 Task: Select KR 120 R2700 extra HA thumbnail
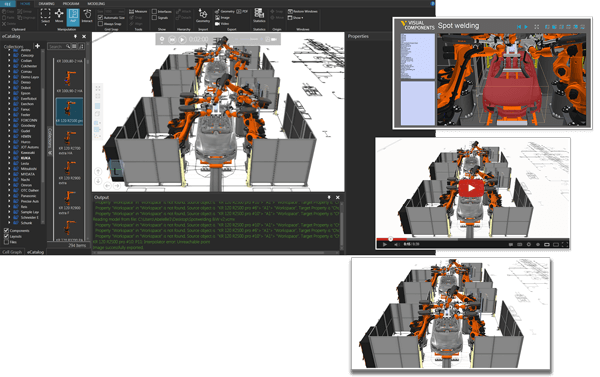point(69,142)
